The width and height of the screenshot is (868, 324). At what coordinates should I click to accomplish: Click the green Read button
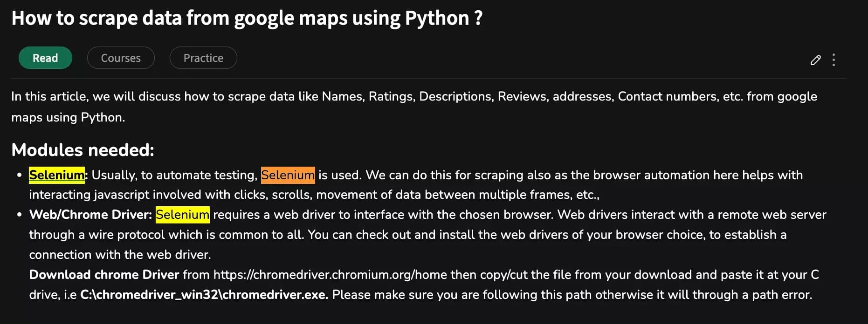(x=45, y=58)
